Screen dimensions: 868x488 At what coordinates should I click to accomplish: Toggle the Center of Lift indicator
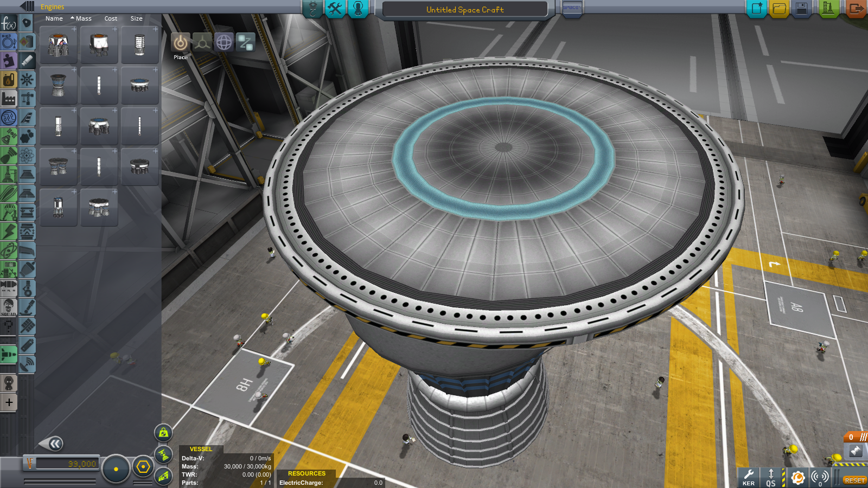(x=163, y=477)
